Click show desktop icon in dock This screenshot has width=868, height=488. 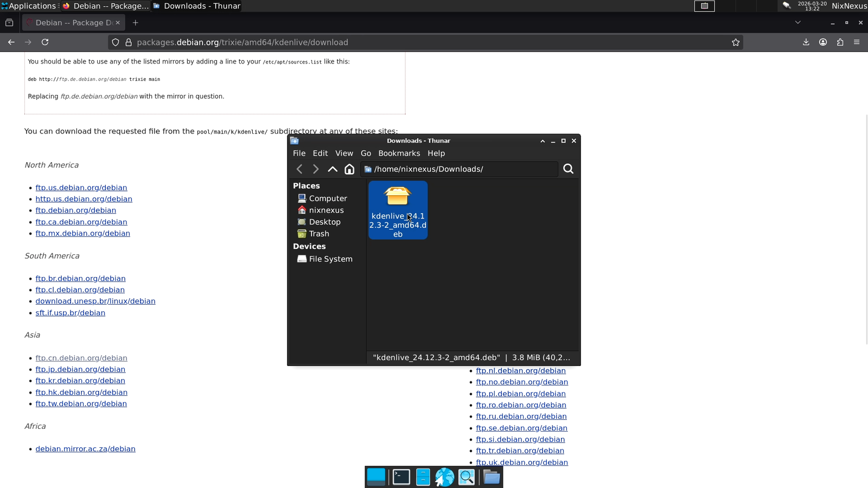[376, 477]
